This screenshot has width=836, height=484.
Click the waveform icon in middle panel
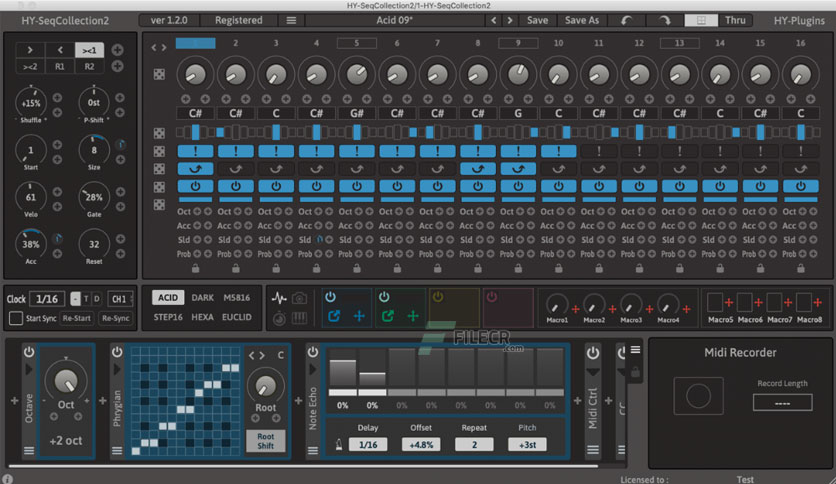[279, 298]
